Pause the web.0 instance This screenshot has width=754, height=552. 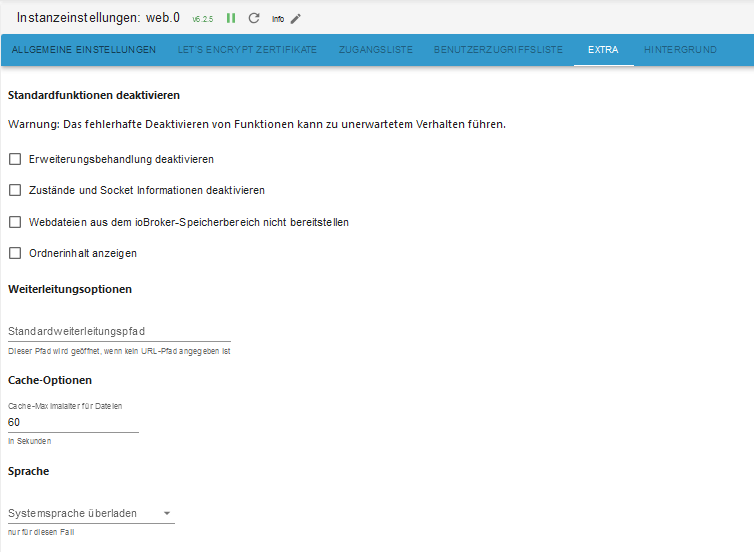(231, 18)
